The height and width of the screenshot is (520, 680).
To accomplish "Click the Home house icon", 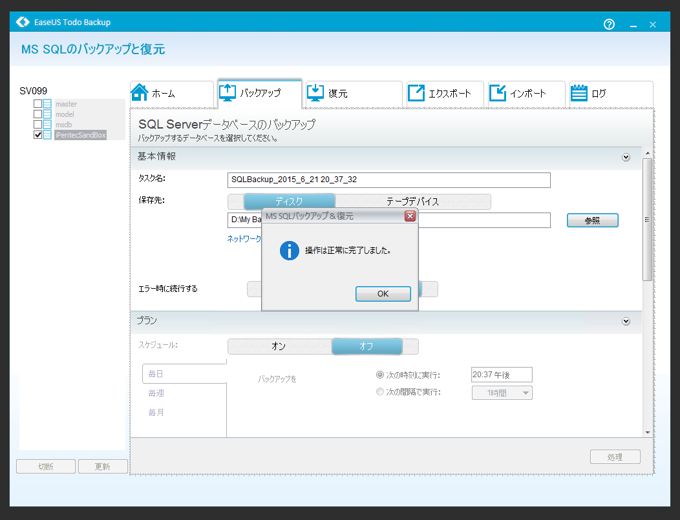I will [x=140, y=92].
